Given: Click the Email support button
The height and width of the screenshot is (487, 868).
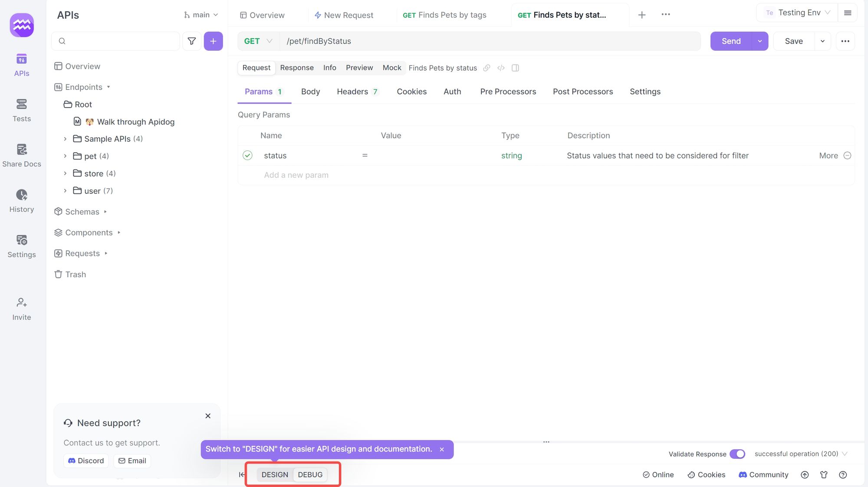Looking at the screenshot, I should click(x=132, y=461).
